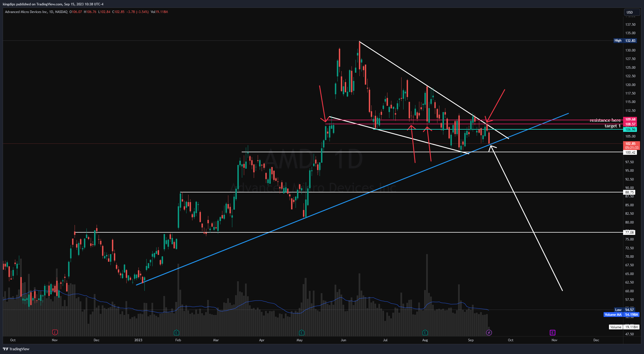The width and height of the screenshot is (644, 354).
Task: Click the -3.78 (-3.54%) change value
Action: (138, 12)
